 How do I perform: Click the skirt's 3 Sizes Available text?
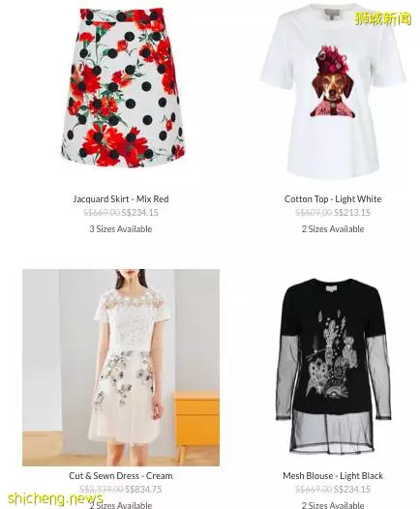(121, 229)
